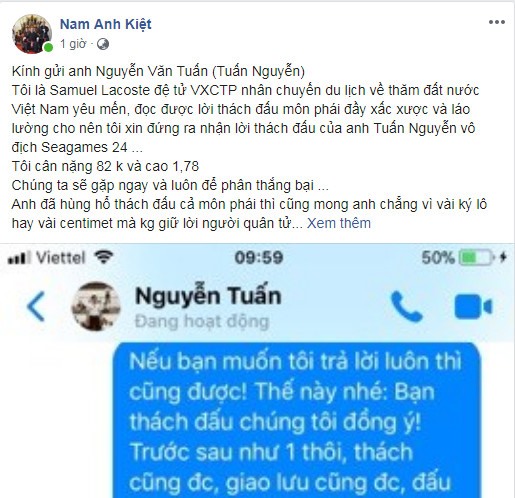Open the post options three-dot menu
The width and height of the screenshot is (515, 498).
[x=497, y=22]
